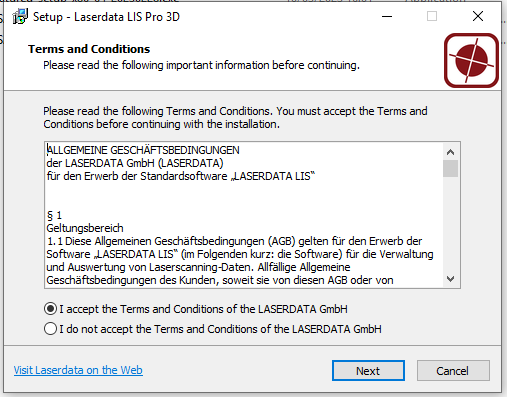Click the greyed-out maximize window icon
The image size is (507, 397).
[432, 16]
